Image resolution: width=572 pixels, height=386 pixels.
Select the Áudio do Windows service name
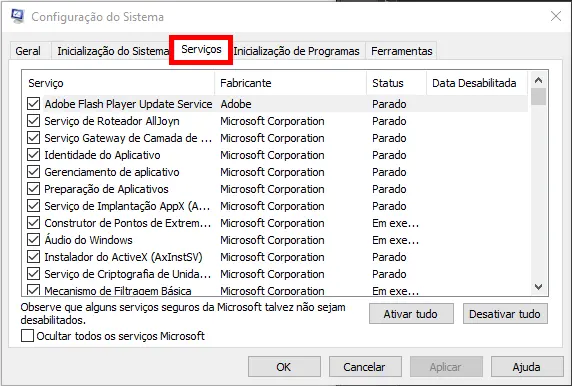tap(88, 240)
